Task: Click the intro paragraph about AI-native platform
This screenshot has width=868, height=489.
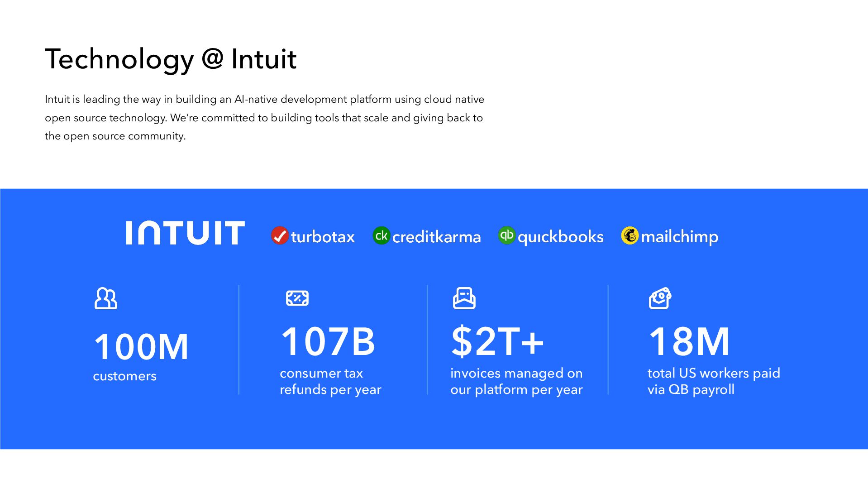Action: (264, 118)
